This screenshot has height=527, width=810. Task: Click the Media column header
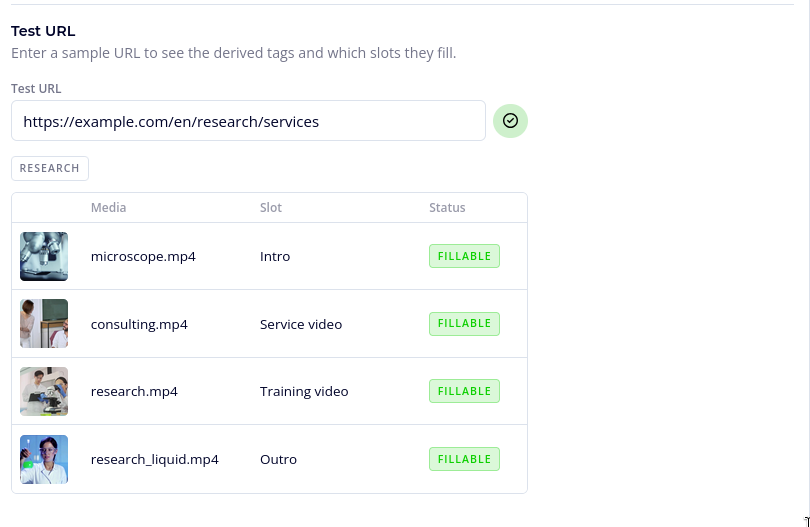tap(108, 208)
